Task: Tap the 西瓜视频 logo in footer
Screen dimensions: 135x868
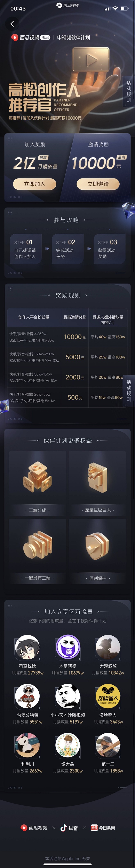Action: 34,828
